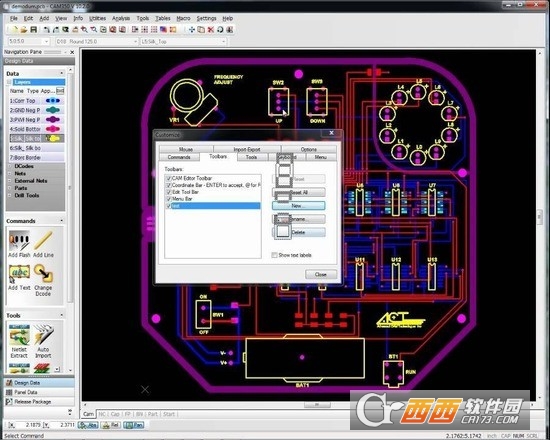Click the Undo toolbar icon
The height and width of the screenshot is (440, 550).
point(46,30)
